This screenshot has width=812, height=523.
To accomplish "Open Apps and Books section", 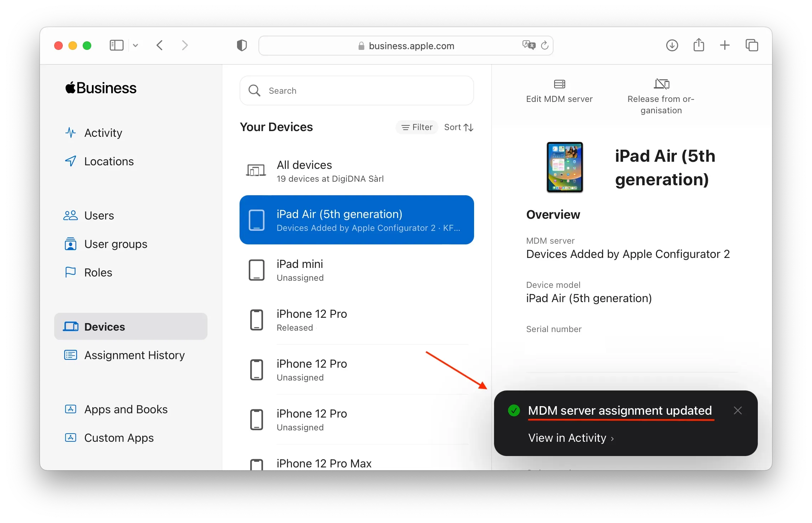I will 125,409.
